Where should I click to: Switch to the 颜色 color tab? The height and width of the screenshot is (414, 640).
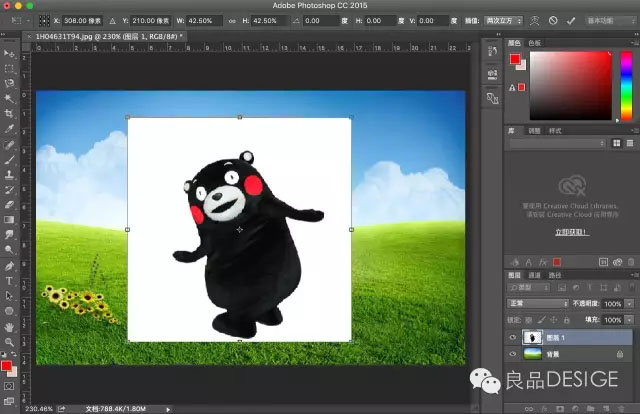514,43
